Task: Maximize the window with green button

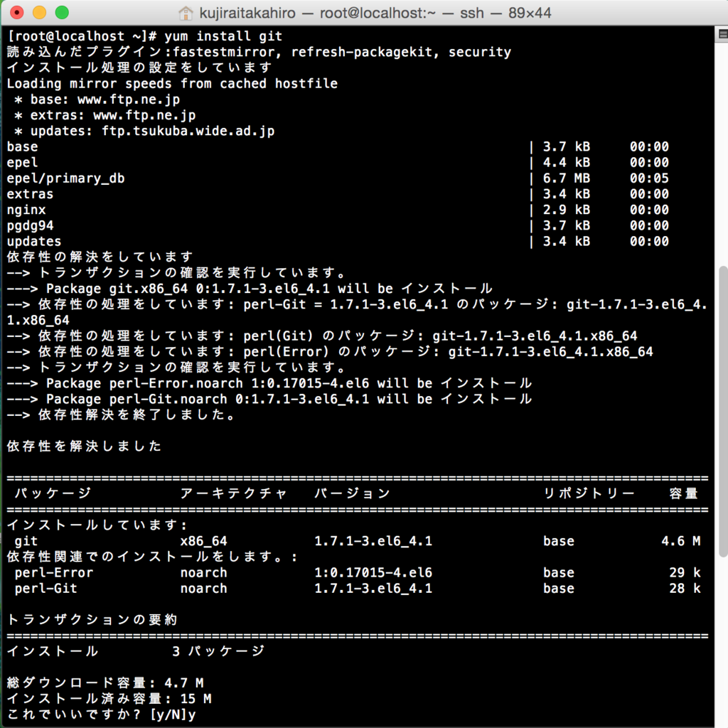Action: coord(62,13)
